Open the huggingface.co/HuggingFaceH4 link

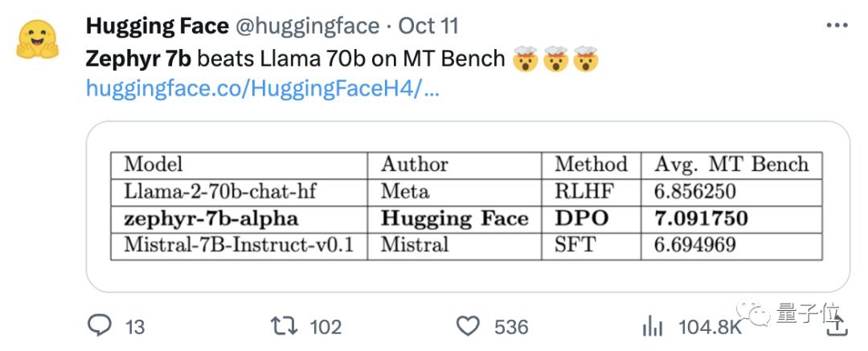(x=263, y=88)
